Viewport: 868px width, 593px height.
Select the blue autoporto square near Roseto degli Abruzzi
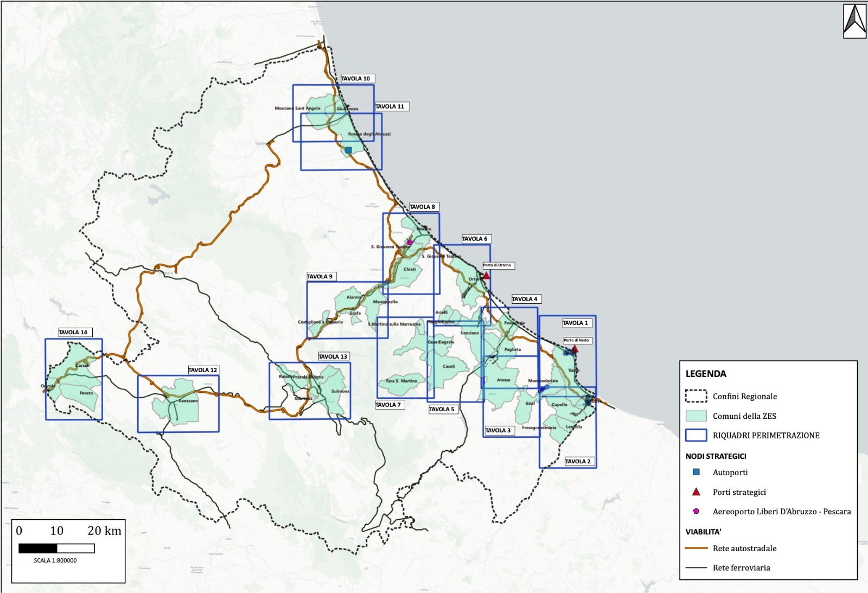point(348,150)
